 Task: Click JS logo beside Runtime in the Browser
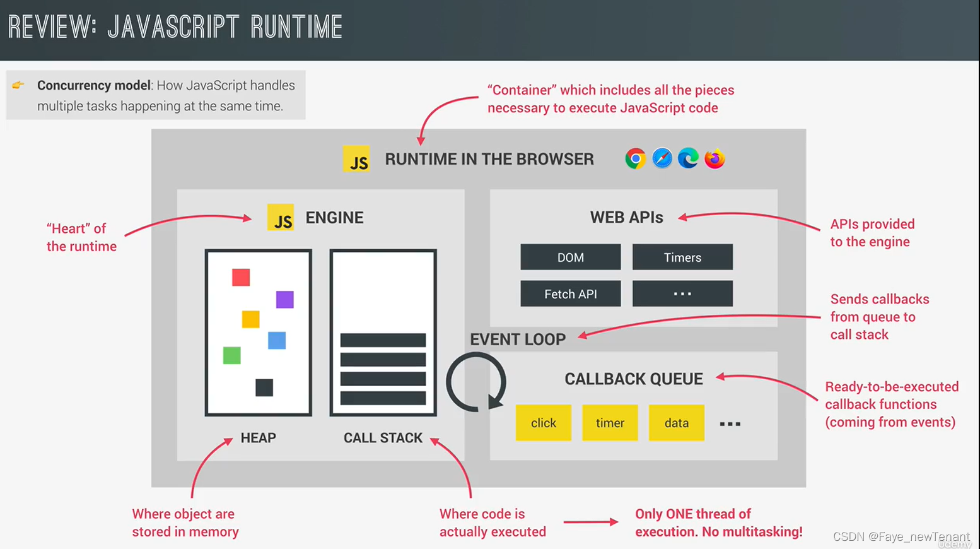356,159
